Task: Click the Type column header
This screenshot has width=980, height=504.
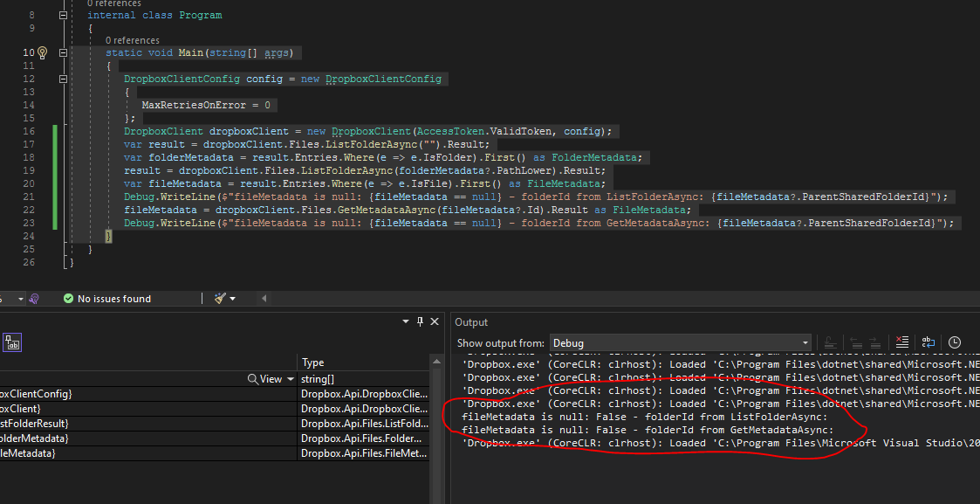Action: (313, 362)
